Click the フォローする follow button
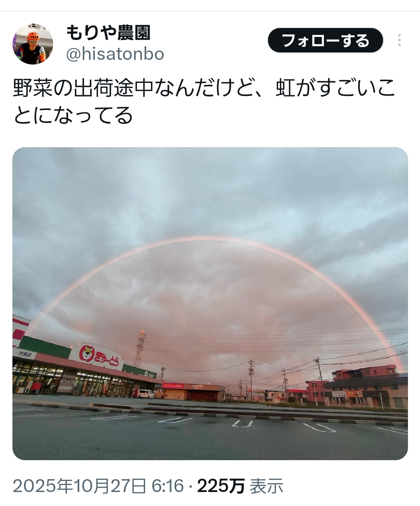This screenshot has width=420, height=506. 325,40
